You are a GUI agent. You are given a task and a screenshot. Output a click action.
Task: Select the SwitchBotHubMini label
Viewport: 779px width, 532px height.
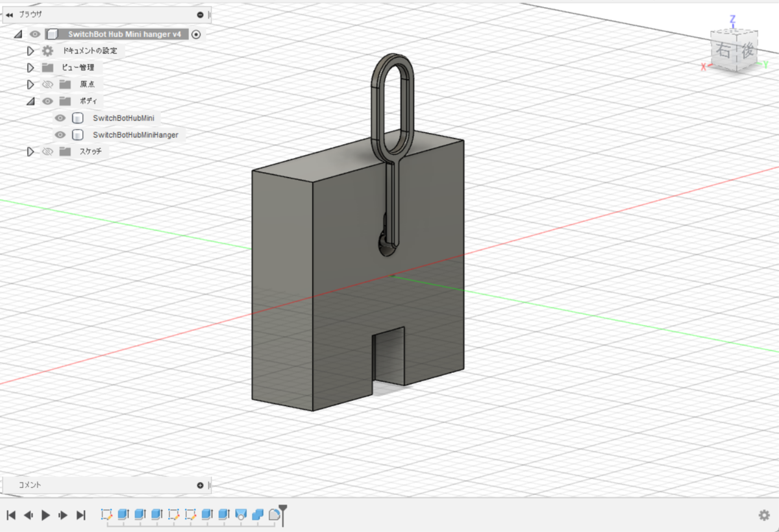[x=123, y=118]
